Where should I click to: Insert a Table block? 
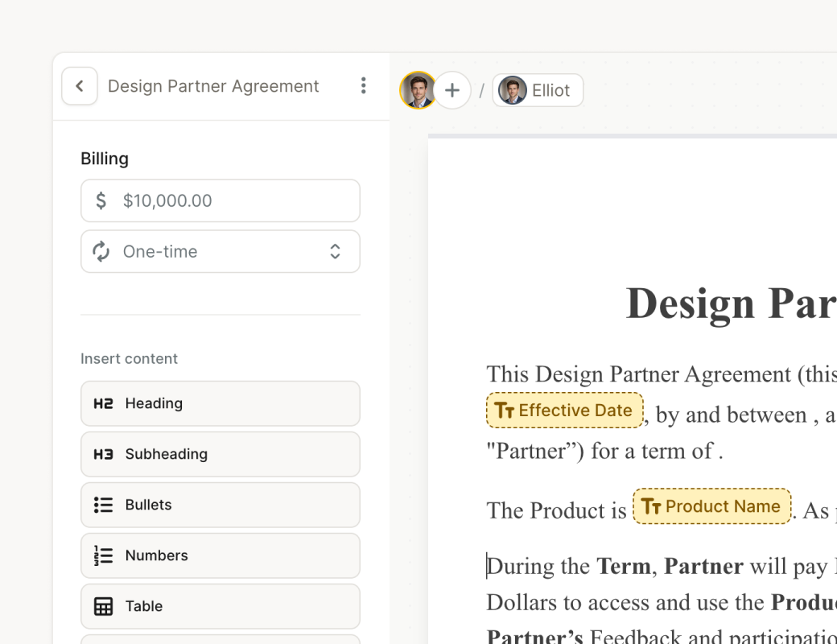coord(220,606)
